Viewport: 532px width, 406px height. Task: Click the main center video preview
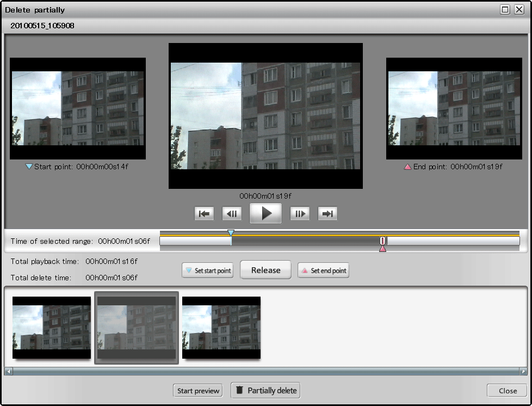(x=265, y=116)
